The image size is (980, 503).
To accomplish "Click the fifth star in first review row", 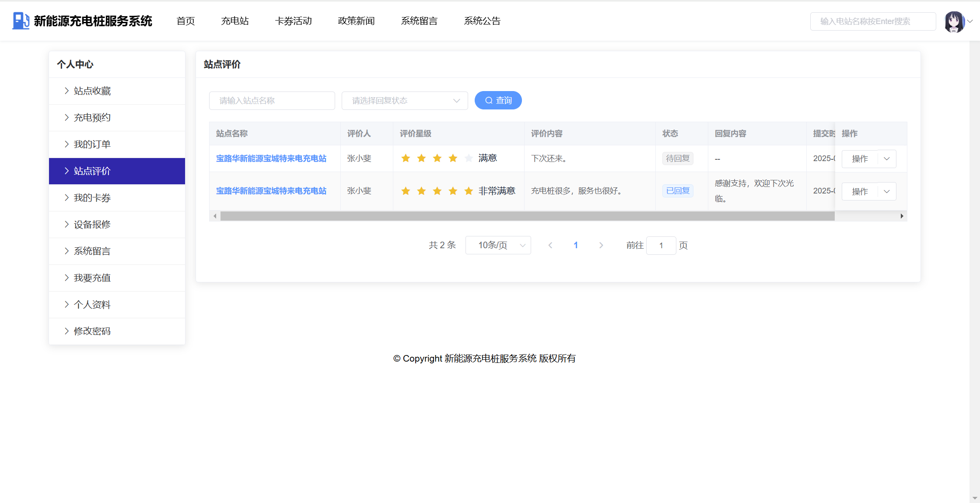I will [x=469, y=158].
